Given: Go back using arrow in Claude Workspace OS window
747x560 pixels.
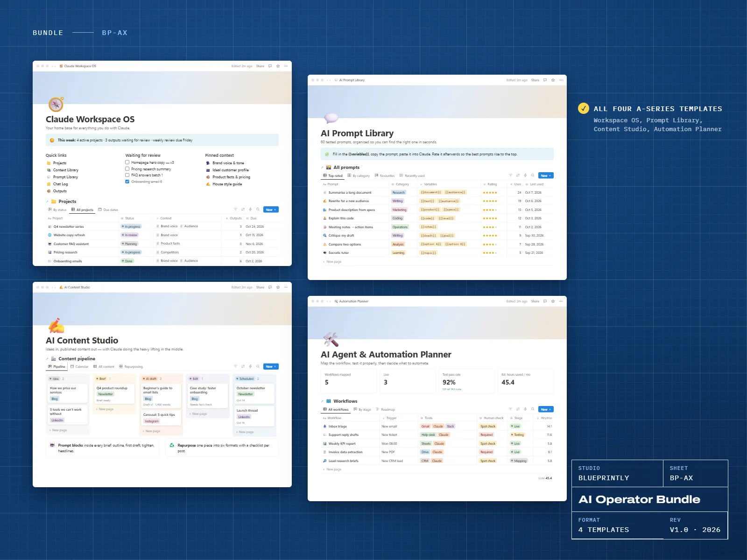Looking at the screenshot, I should (x=52, y=66).
